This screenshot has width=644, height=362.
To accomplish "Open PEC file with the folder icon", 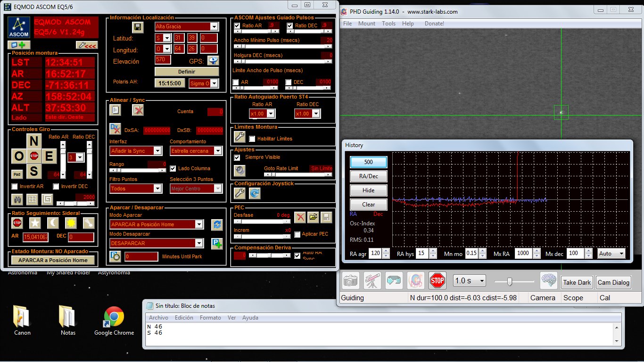I will point(313,217).
